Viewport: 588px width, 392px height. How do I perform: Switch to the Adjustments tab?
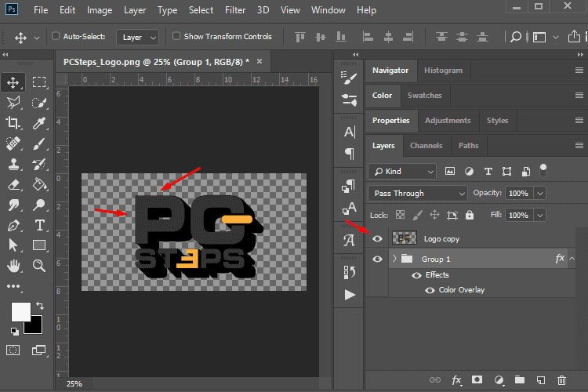[448, 121]
